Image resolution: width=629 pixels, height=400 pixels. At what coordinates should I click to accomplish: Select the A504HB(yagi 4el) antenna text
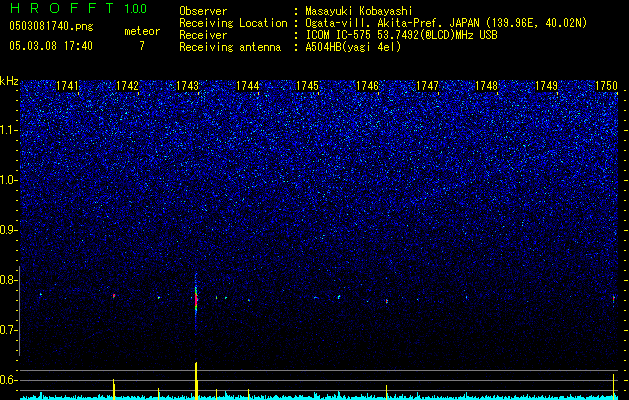[353, 47]
